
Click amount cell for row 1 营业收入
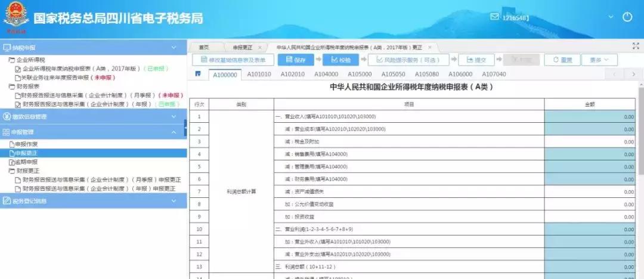(x=590, y=117)
